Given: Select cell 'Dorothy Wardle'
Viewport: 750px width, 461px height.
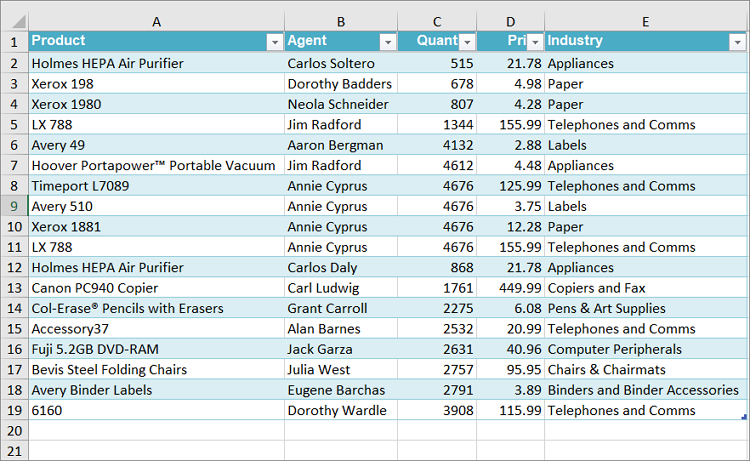Looking at the screenshot, I should coord(341,410).
